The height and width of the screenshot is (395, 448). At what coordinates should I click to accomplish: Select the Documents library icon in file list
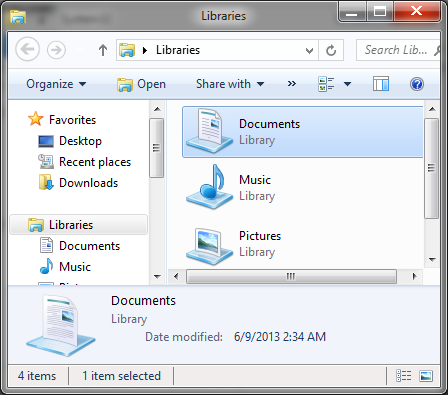pyautogui.click(x=209, y=131)
